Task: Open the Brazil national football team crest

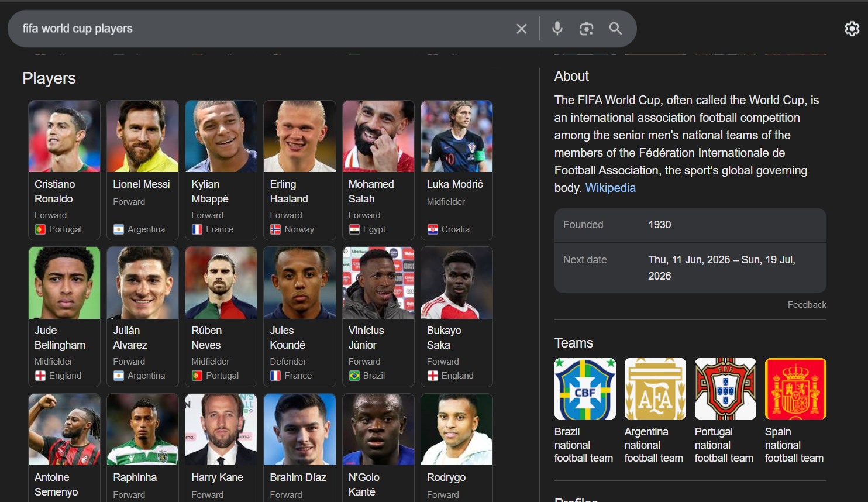Action: [585, 389]
